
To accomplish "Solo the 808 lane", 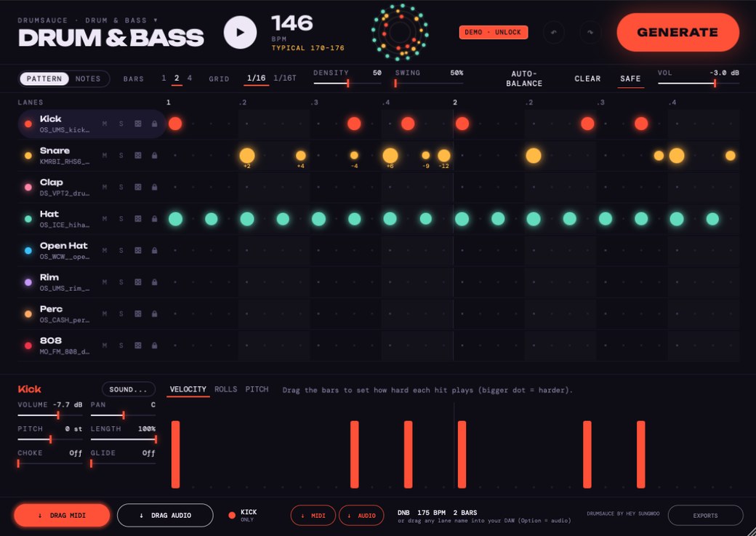I will 121,345.
